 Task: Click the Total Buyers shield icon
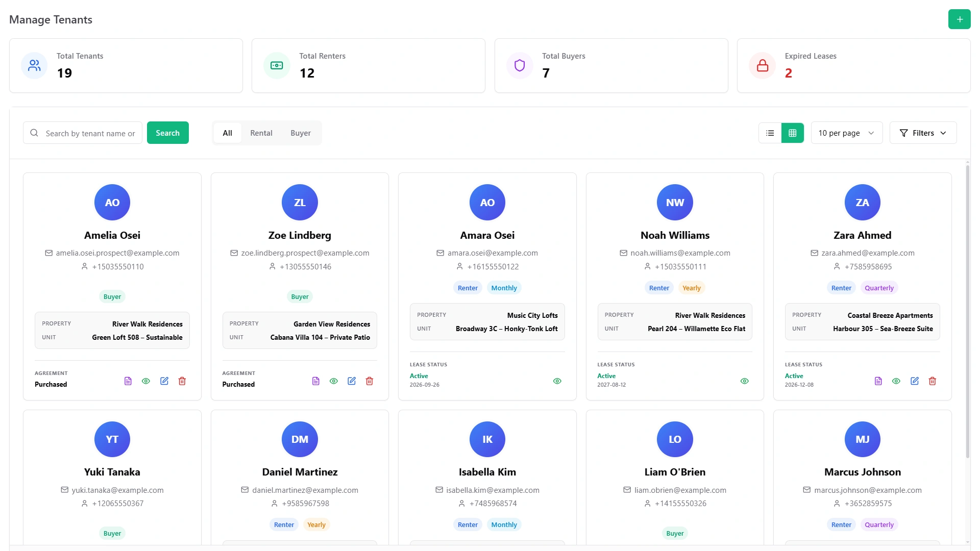coord(520,65)
